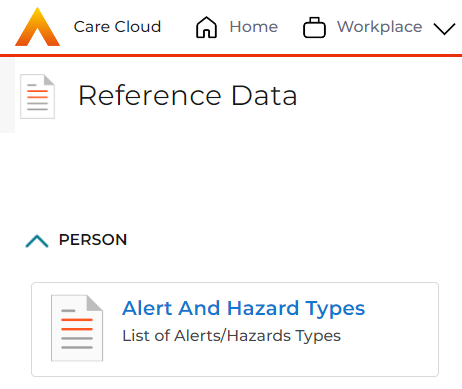Click the Alert And Hazard Types document icon
The height and width of the screenshot is (389, 462).
77,328
